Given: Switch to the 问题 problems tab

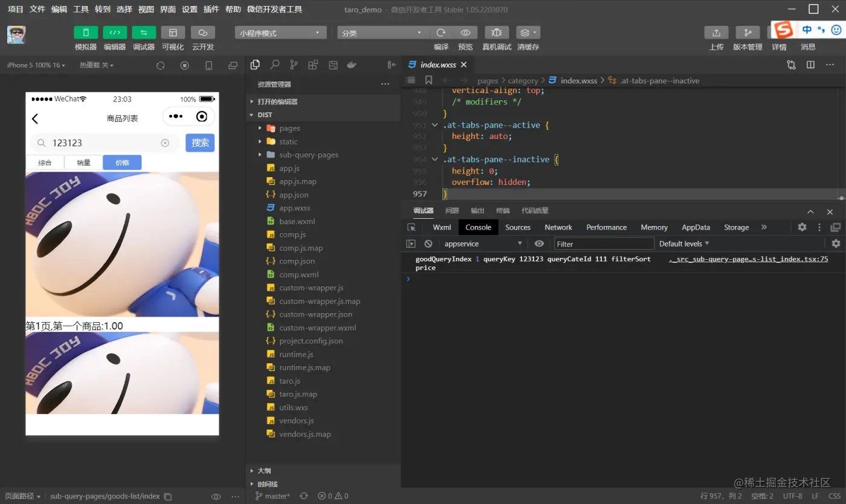Looking at the screenshot, I should [x=452, y=211].
